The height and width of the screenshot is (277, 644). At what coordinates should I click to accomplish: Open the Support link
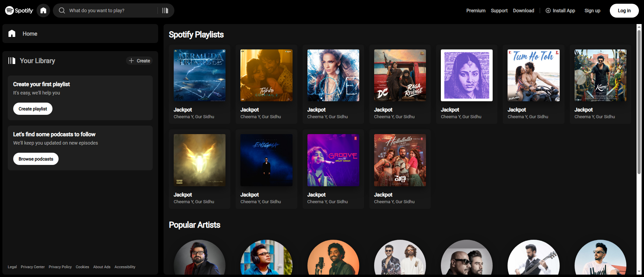click(499, 10)
